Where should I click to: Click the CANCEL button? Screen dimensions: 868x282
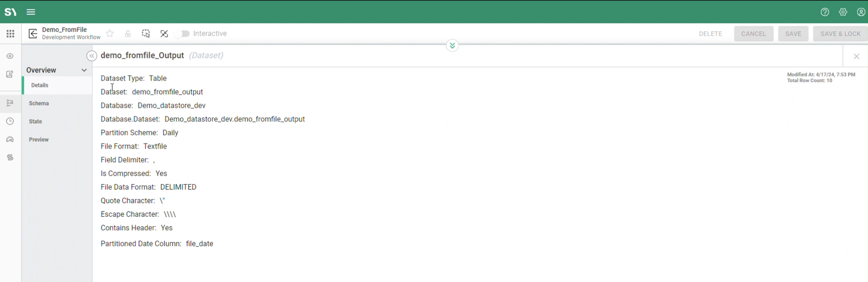753,34
